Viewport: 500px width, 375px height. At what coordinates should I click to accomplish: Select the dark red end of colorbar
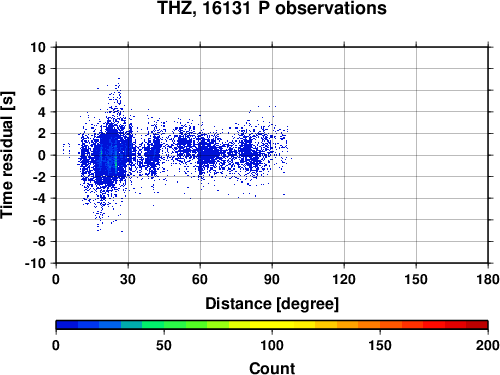click(477, 325)
